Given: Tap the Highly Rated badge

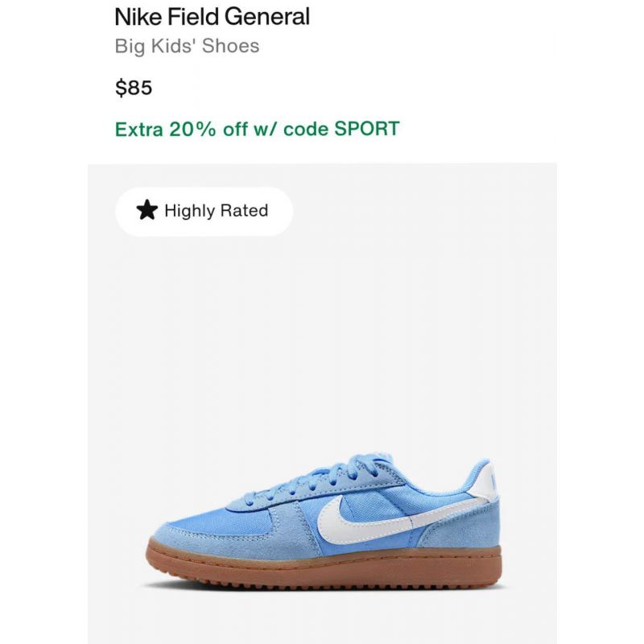Looking at the screenshot, I should click(x=204, y=211).
